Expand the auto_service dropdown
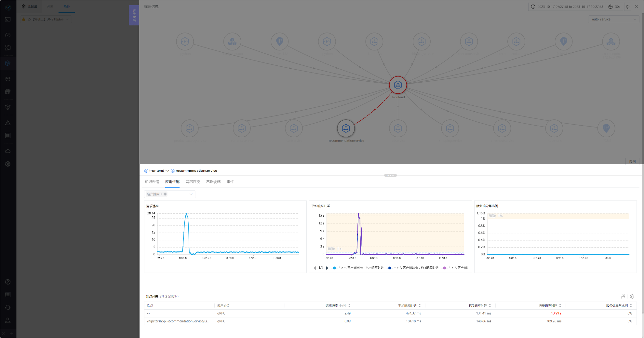Image resolution: width=644 pixels, height=338 pixels. (613, 19)
